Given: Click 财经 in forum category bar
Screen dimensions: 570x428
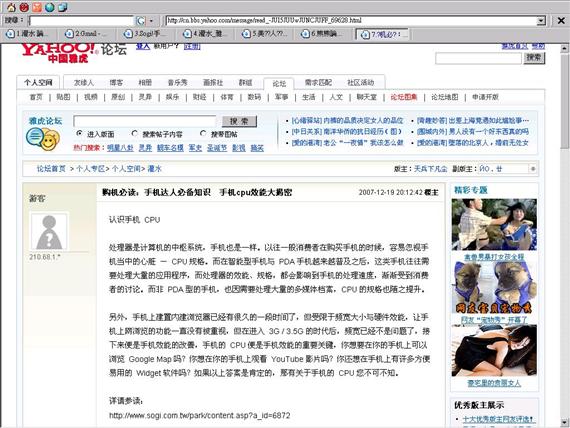Looking at the screenshot, I should (200, 97).
